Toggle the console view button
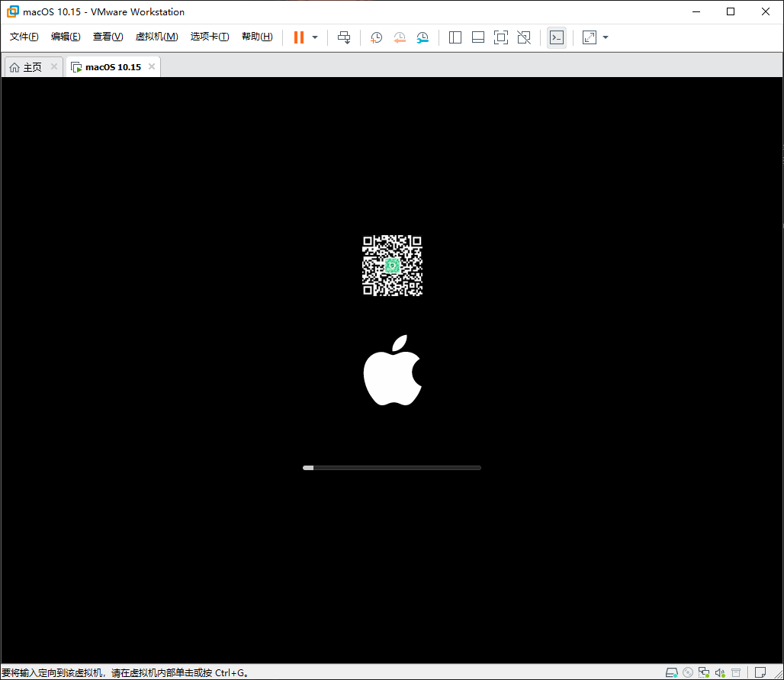 (x=557, y=37)
